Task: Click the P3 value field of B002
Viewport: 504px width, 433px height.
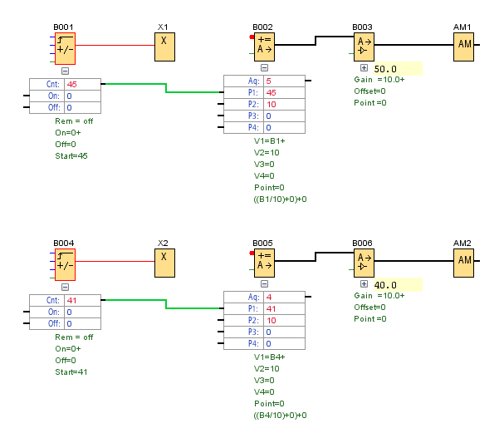Action: click(x=284, y=116)
